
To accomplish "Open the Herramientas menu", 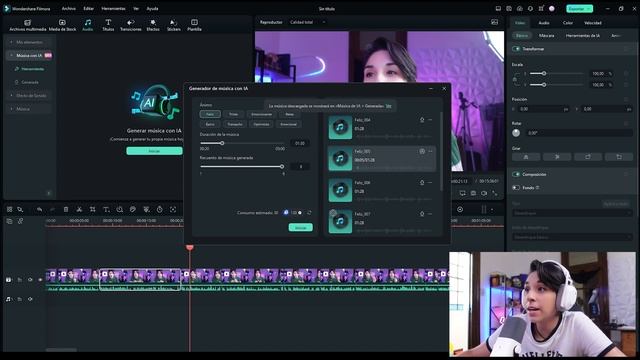I will point(113,9).
